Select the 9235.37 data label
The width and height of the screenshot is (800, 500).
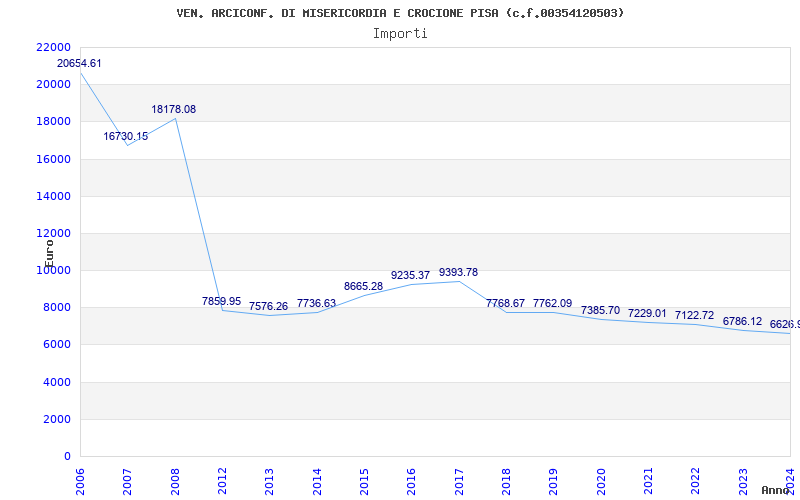pyautogui.click(x=410, y=275)
